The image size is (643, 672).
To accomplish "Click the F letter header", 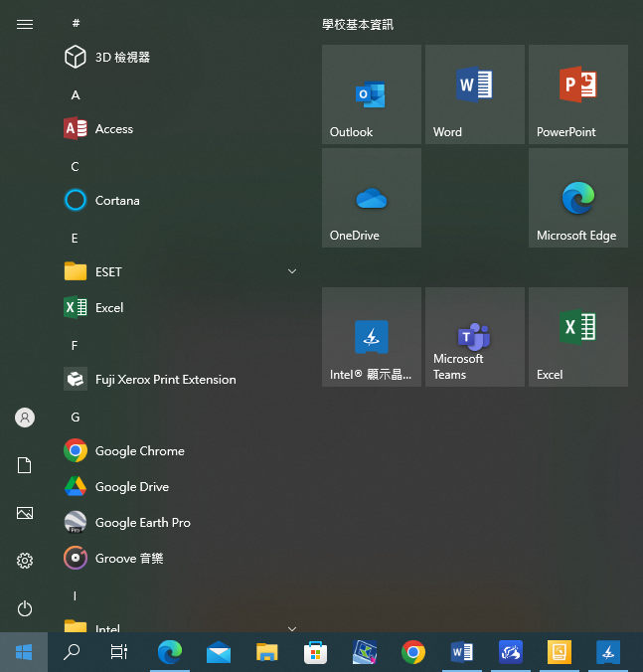I will [75, 345].
